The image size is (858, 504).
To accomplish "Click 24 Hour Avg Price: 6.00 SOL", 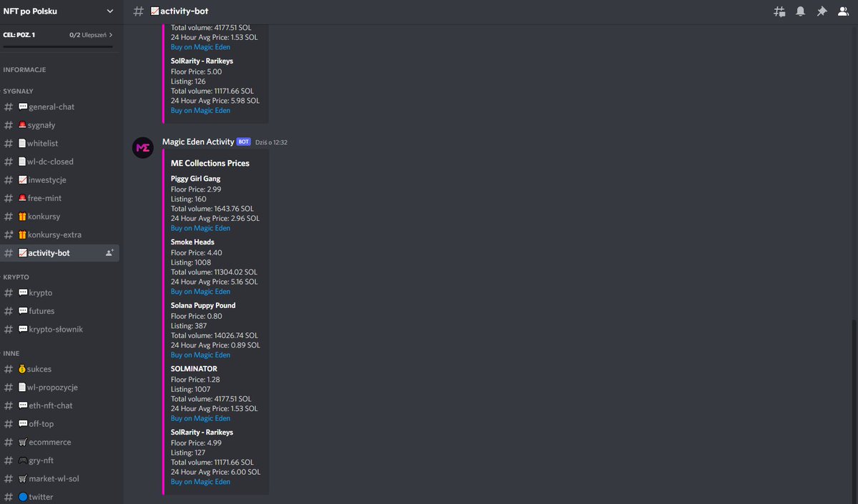I will [216, 473].
